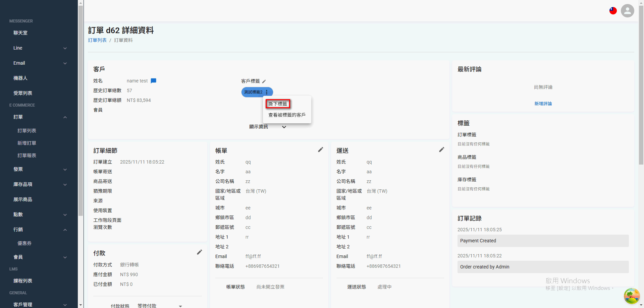Click the NT$ 83,594 order total
This screenshot has width=644, height=308.
(x=139, y=100)
